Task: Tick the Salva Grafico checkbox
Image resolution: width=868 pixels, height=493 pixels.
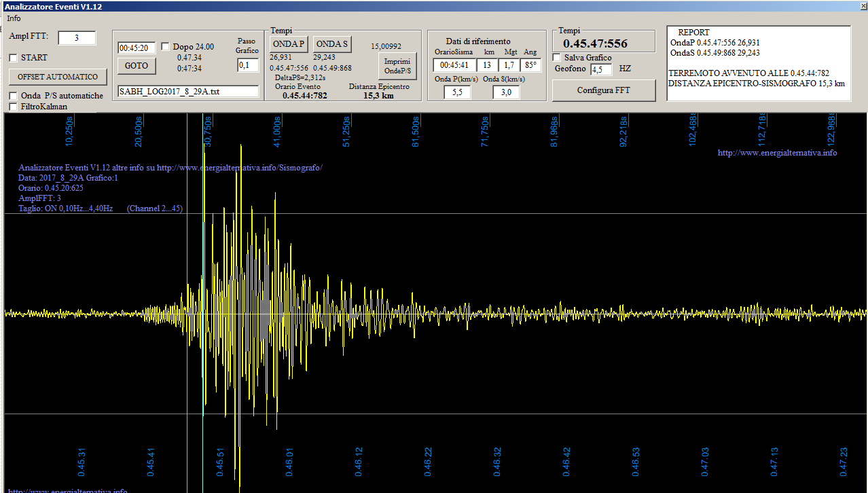Action: pyautogui.click(x=557, y=58)
